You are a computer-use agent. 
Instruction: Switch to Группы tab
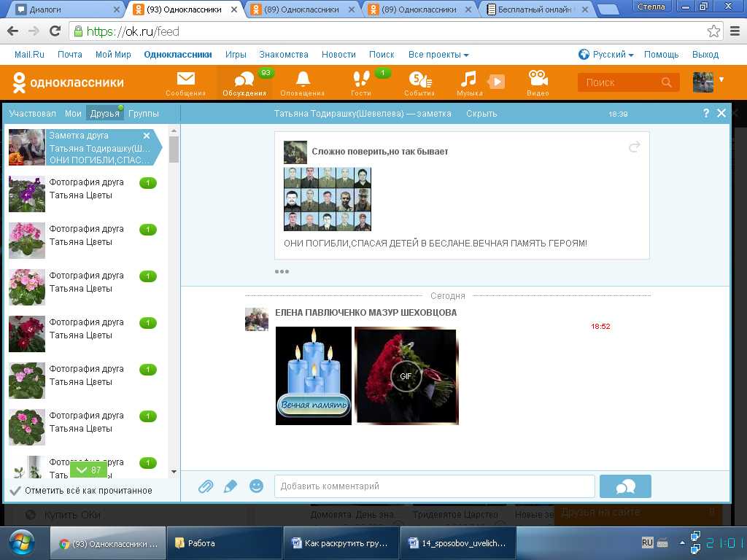pyautogui.click(x=144, y=113)
